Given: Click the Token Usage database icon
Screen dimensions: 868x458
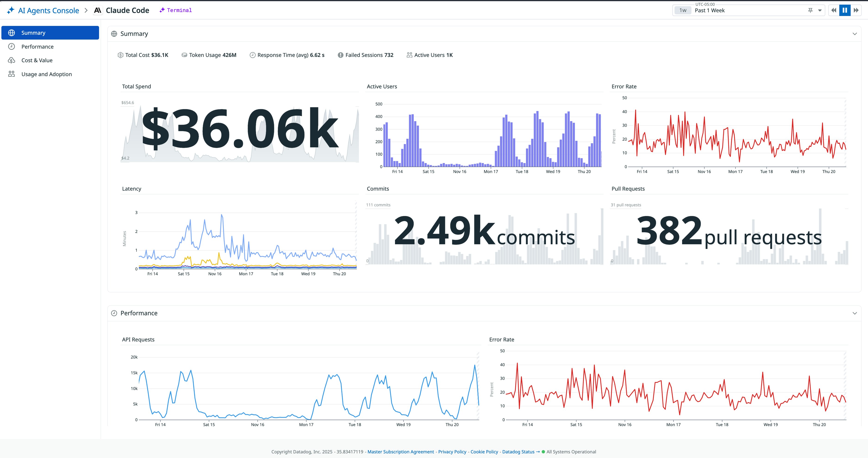Looking at the screenshot, I should pyautogui.click(x=184, y=55).
